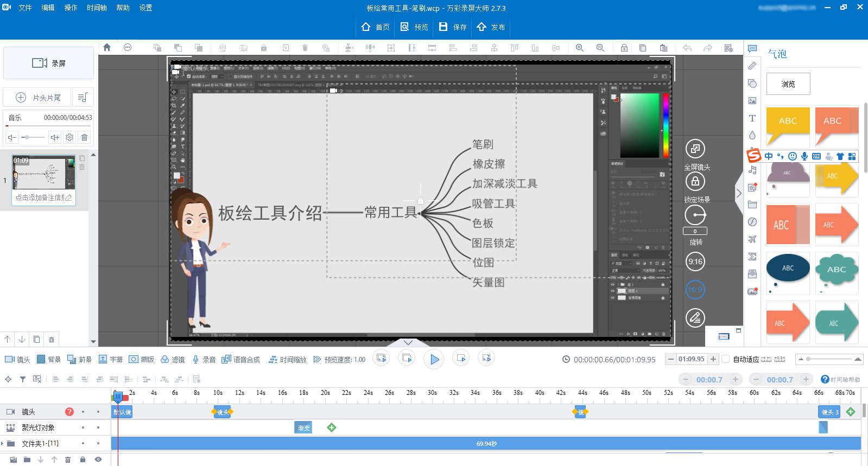Expand the 文件夹1-[11] folder track

click(3, 443)
